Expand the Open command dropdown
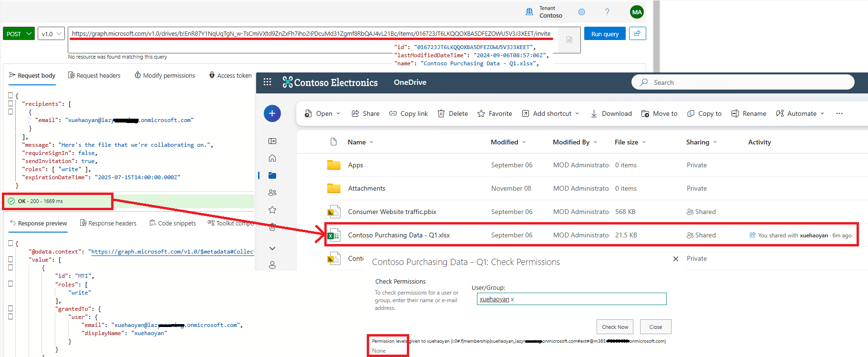 (338, 113)
